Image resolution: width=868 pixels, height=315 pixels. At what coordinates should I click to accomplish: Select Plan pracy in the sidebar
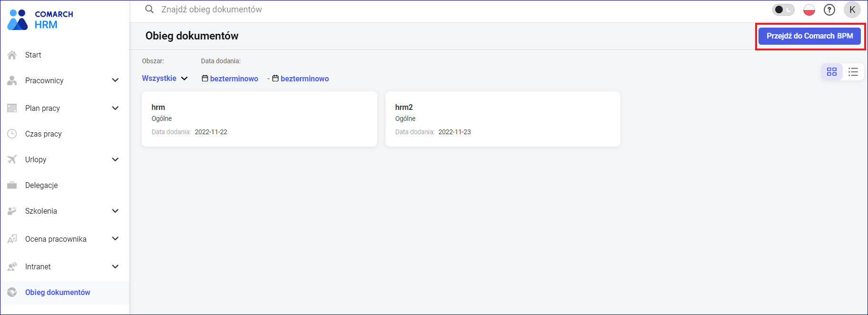point(42,108)
